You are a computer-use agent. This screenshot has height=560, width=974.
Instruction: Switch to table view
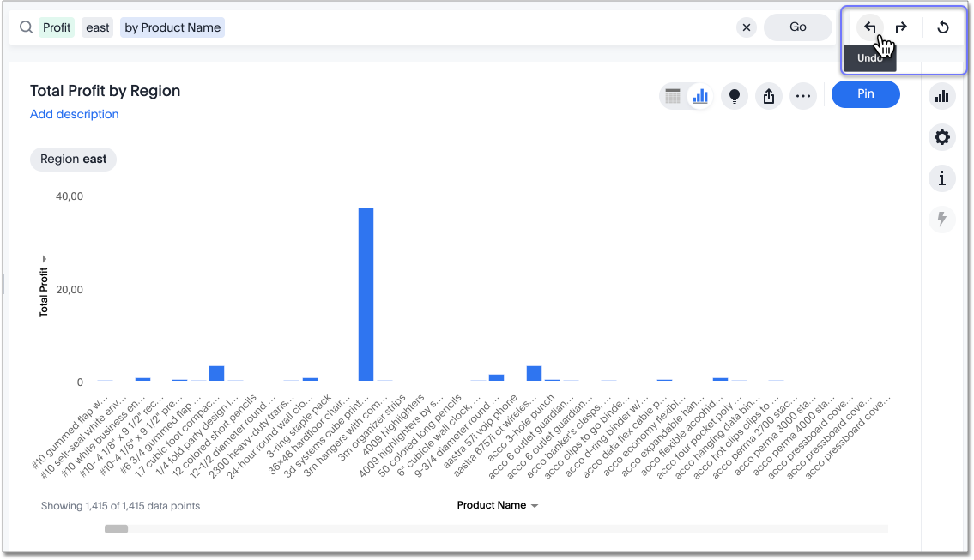click(673, 96)
